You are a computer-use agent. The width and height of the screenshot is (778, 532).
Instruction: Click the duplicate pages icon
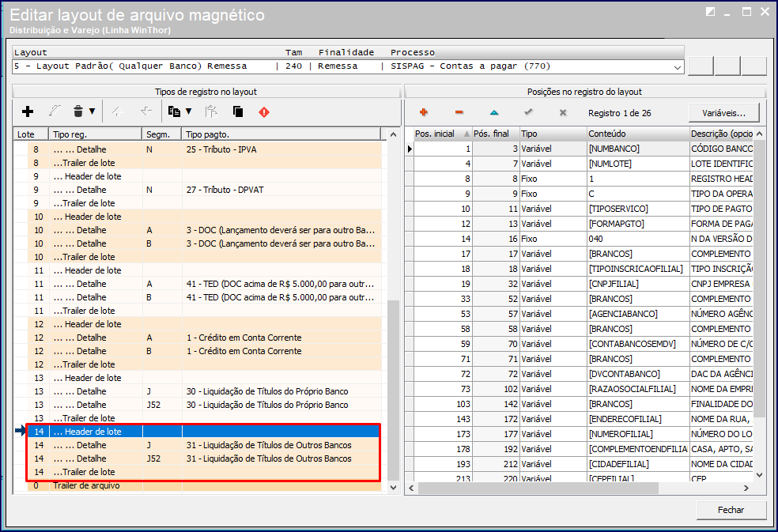[238, 111]
